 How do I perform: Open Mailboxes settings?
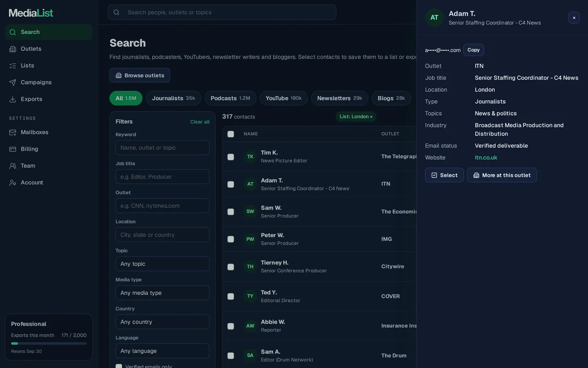(x=49, y=132)
